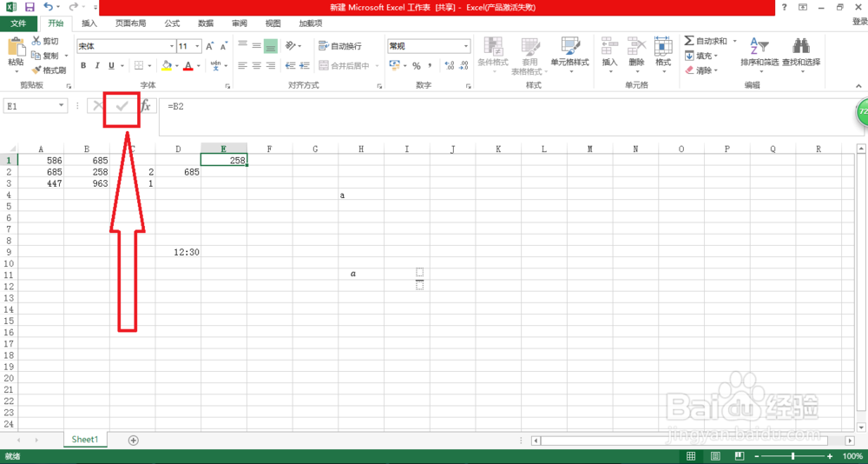Open 自动求和 dropdown arrow

[x=735, y=41]
